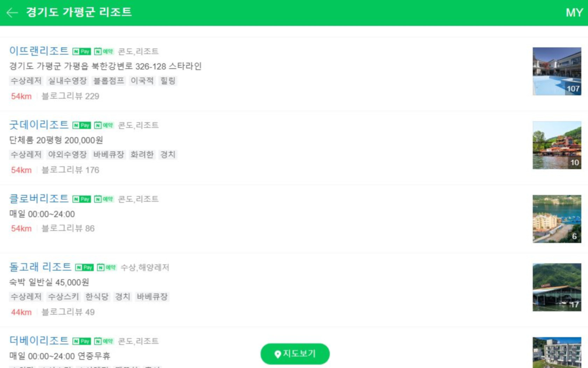Open the 굿데이리조트 listing
The image size is (588, 368).
(39, 124)
